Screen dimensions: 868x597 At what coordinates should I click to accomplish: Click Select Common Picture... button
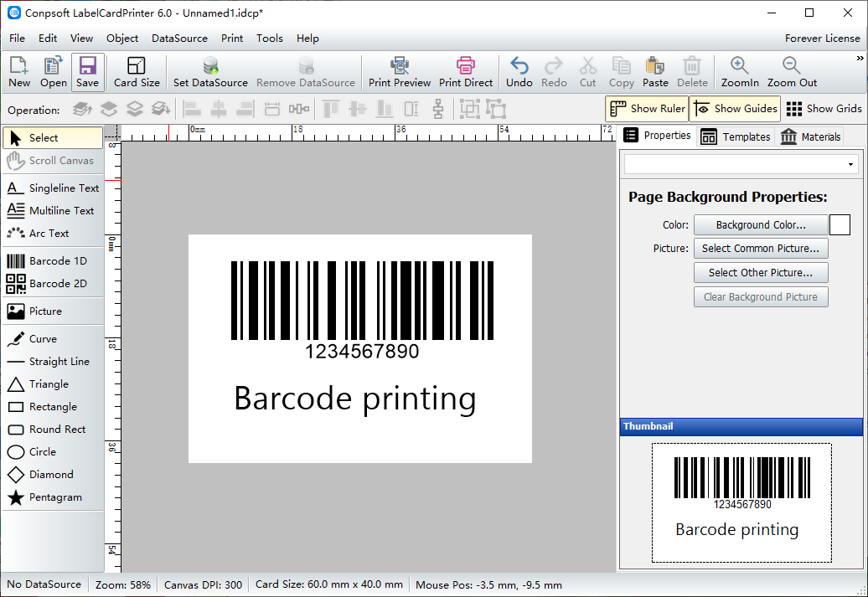tap(761, 249)
